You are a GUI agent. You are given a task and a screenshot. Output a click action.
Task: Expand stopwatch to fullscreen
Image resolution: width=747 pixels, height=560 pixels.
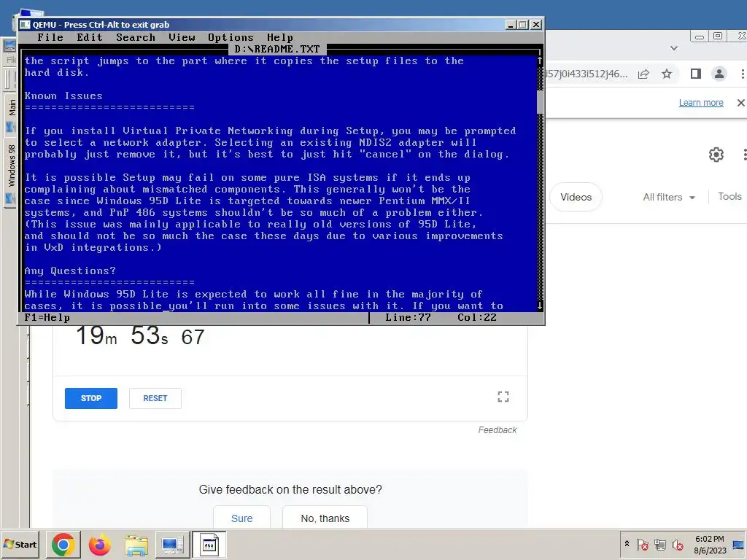point(503,397)
